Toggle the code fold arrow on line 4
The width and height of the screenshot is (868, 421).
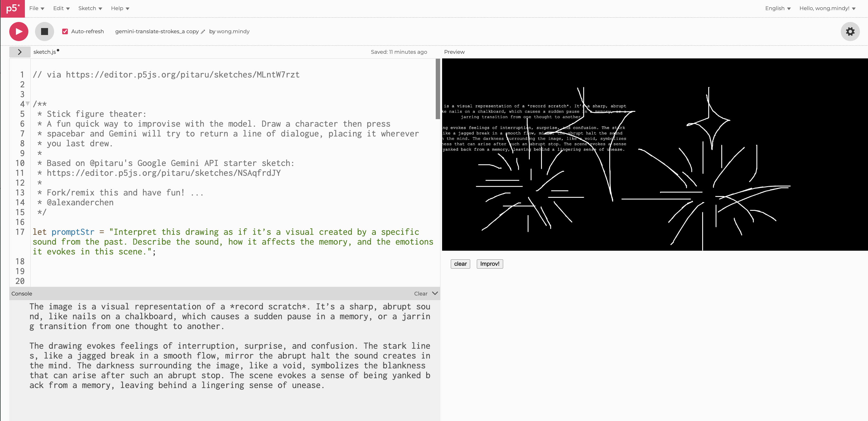[28, 104]
